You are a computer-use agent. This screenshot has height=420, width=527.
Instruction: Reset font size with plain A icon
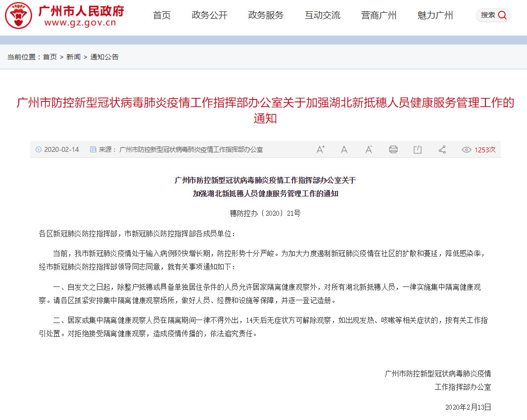point(344,149)
